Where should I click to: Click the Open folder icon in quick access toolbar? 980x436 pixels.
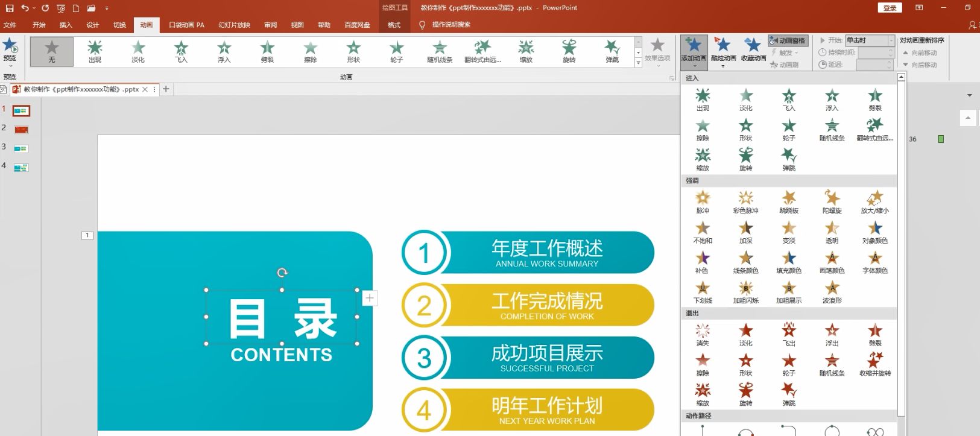click(x=91, y=8)
